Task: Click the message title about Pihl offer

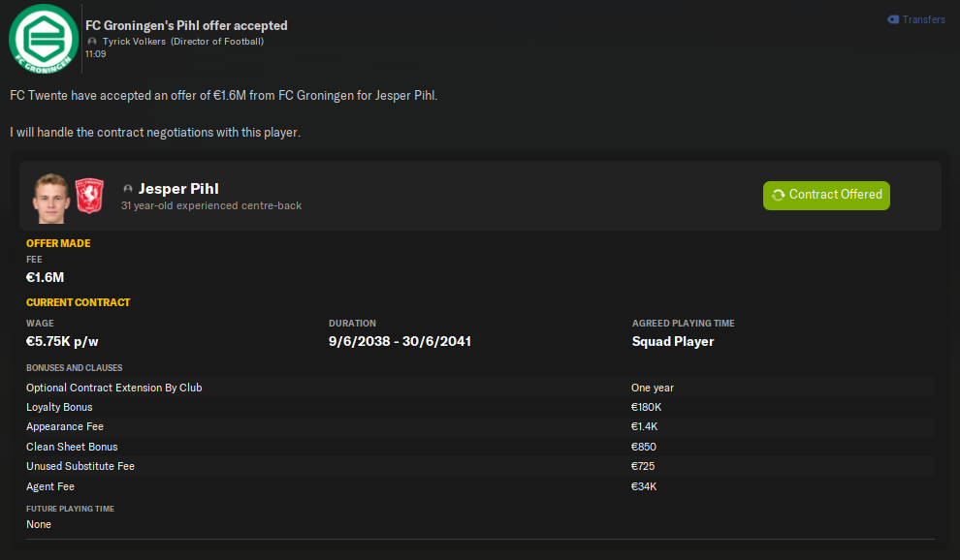Action: click(186, 25)
